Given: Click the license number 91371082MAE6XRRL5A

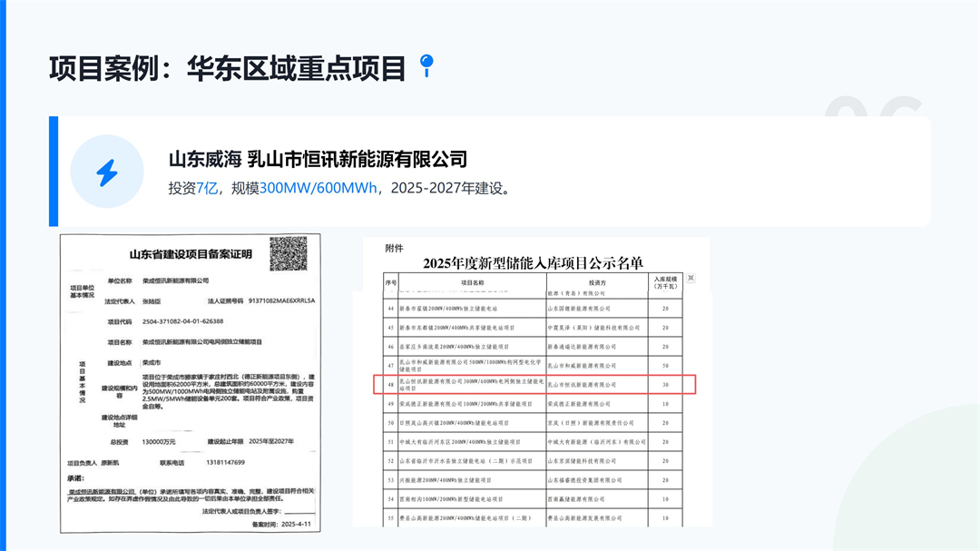Looking at the screenshot, I should pos(282,300).
